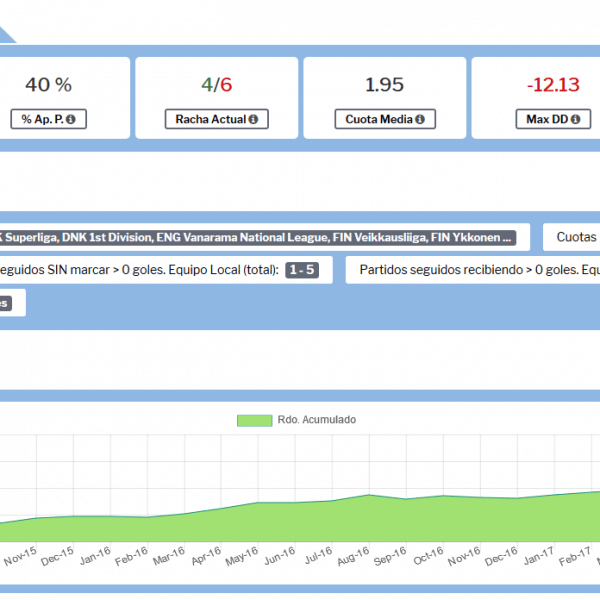Open the Cuota Media label button
This screenshot has width=600, height=600.
(x=385, y=119)
